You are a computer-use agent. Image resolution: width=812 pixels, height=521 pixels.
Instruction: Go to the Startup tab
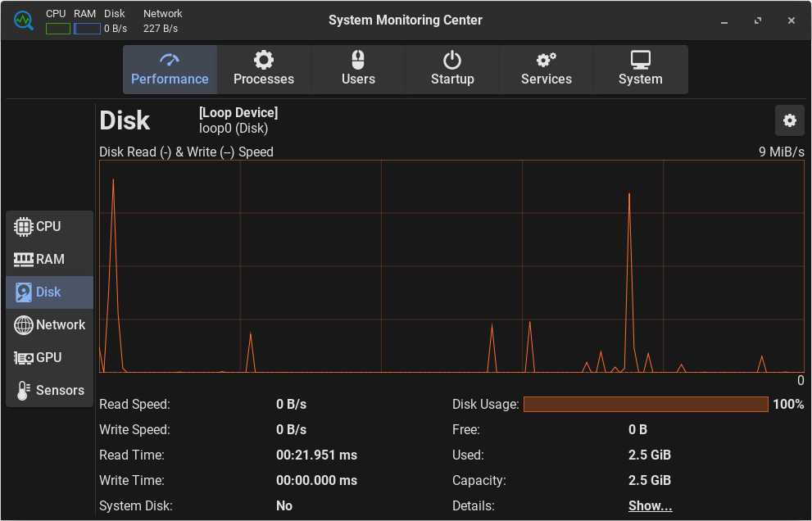(x=452, y=70)
